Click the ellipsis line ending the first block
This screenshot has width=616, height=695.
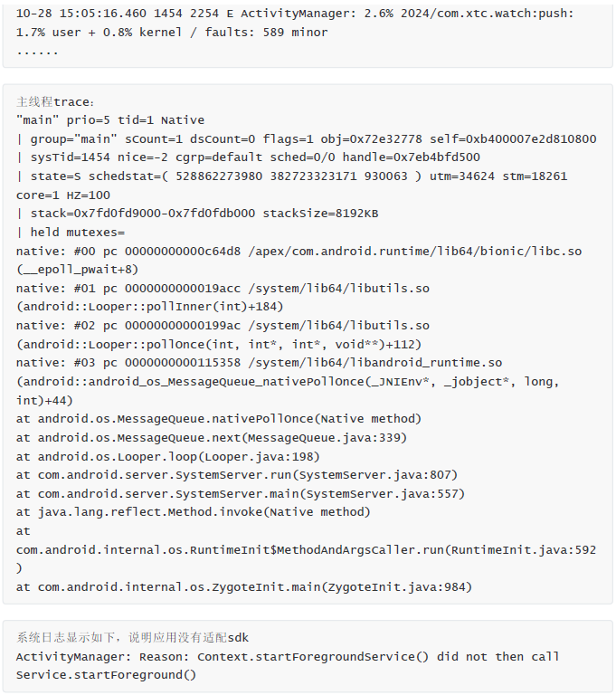pos(37,51)
